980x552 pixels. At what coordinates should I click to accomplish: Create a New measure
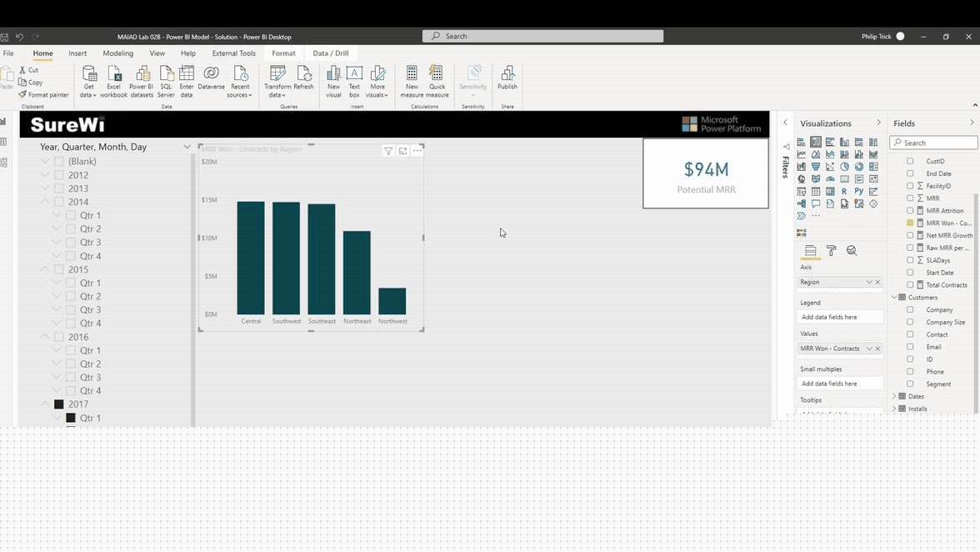[412, 81]
